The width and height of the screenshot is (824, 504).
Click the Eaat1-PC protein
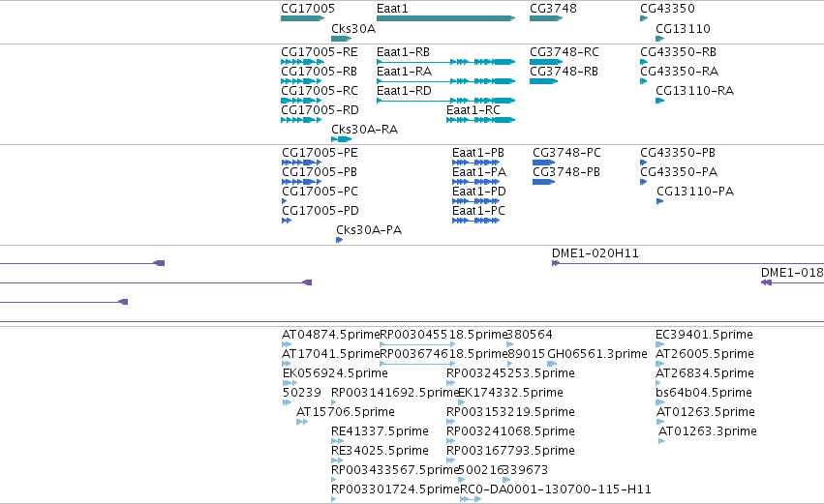[475, 221]
